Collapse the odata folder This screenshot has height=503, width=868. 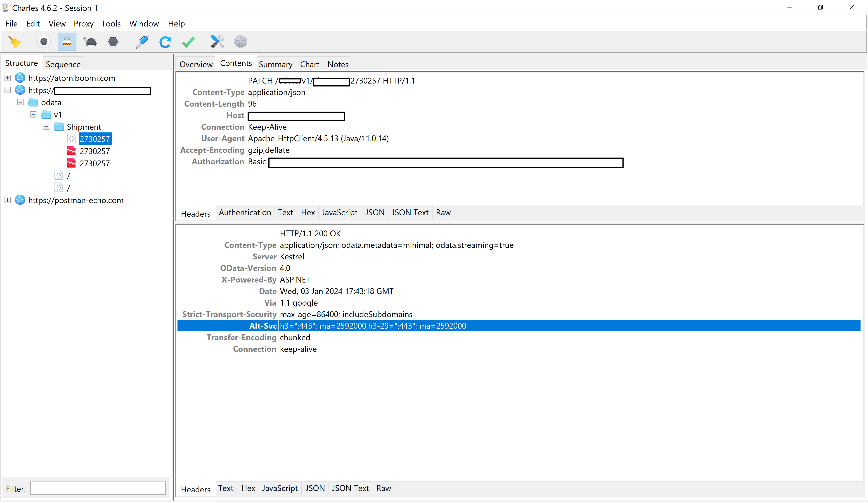pos(20,102)
